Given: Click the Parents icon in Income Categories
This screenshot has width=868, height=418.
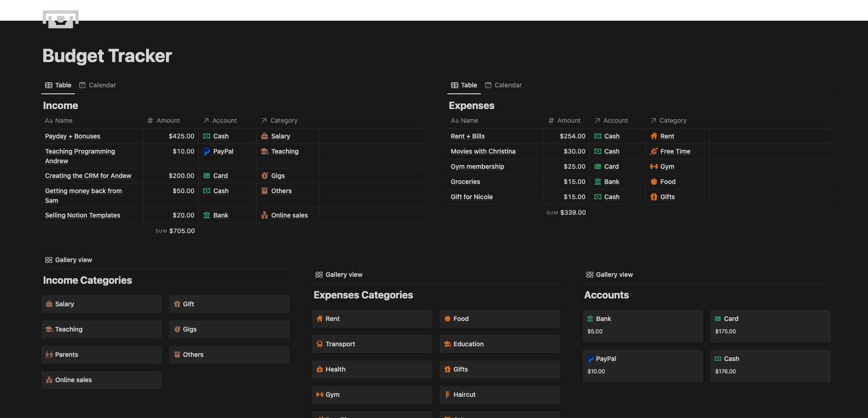Looking at the screenshot, I should click(x=49, y=355).
